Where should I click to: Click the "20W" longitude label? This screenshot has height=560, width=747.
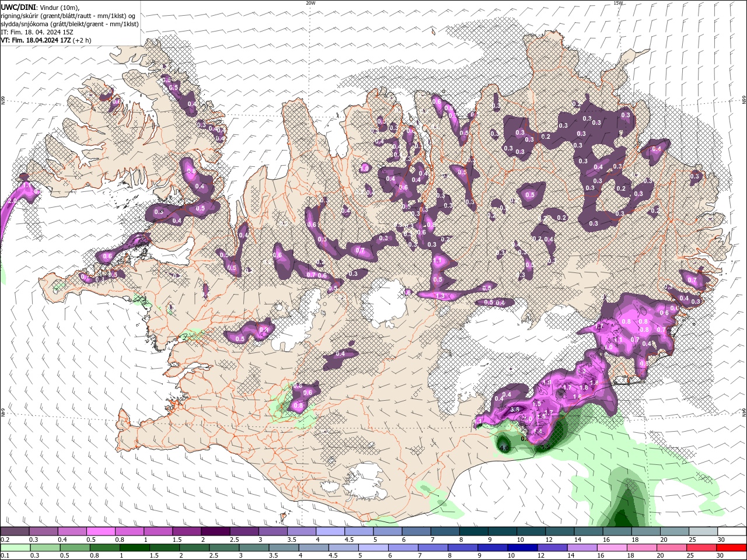pos(310,3)
